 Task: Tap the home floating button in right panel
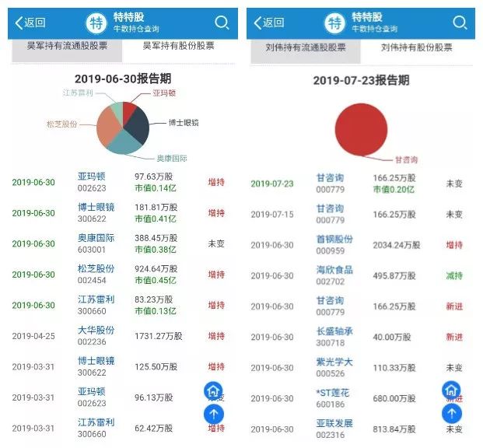(x=452, y=390)
